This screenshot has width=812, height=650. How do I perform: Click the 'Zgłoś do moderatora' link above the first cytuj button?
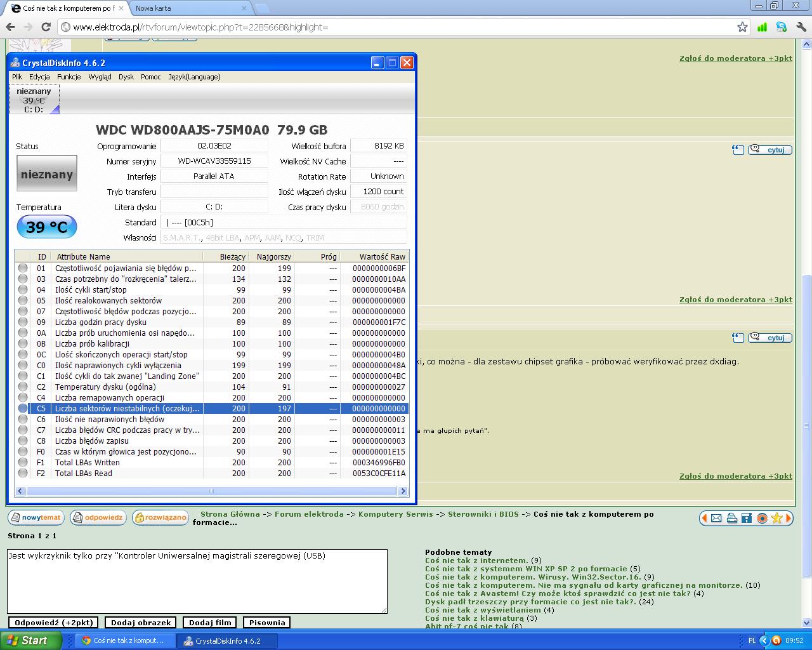pos(736,58)
